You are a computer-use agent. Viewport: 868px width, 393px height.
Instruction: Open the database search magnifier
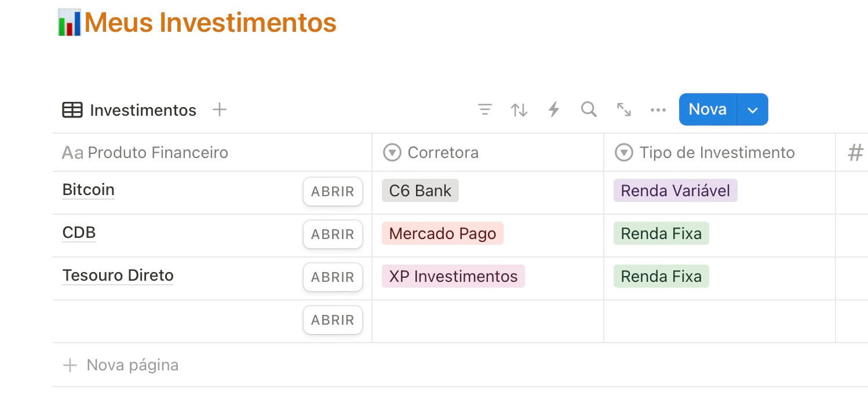pos(589,109)
